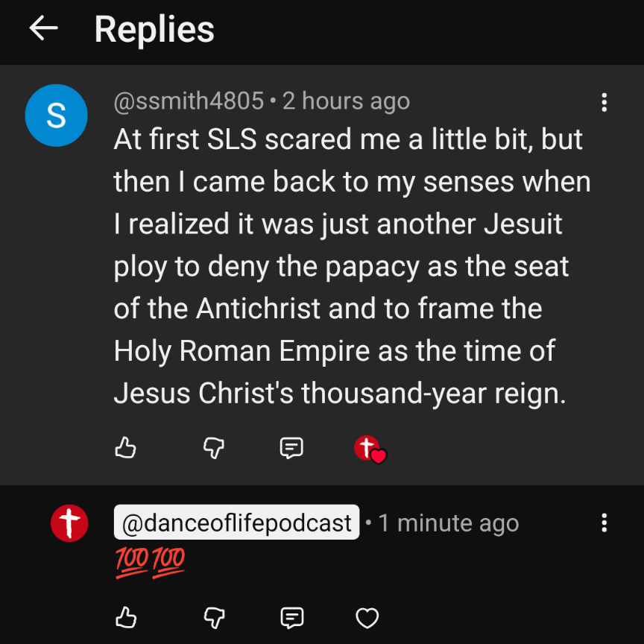
Task: Select the comment text about the Jesuit ploy
Action: coord(352,266)
